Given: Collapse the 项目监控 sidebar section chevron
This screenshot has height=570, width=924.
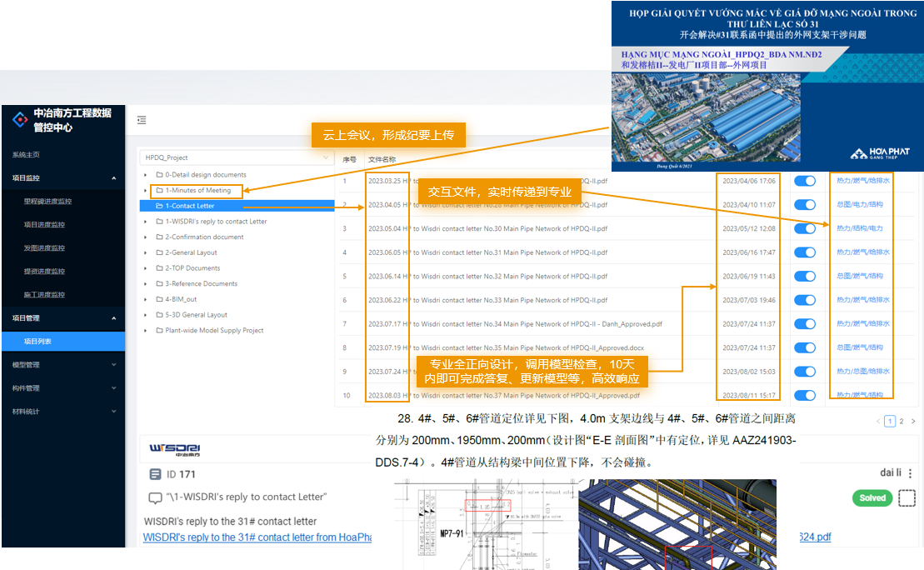Looking at the screenshot, I should (114, 178).
